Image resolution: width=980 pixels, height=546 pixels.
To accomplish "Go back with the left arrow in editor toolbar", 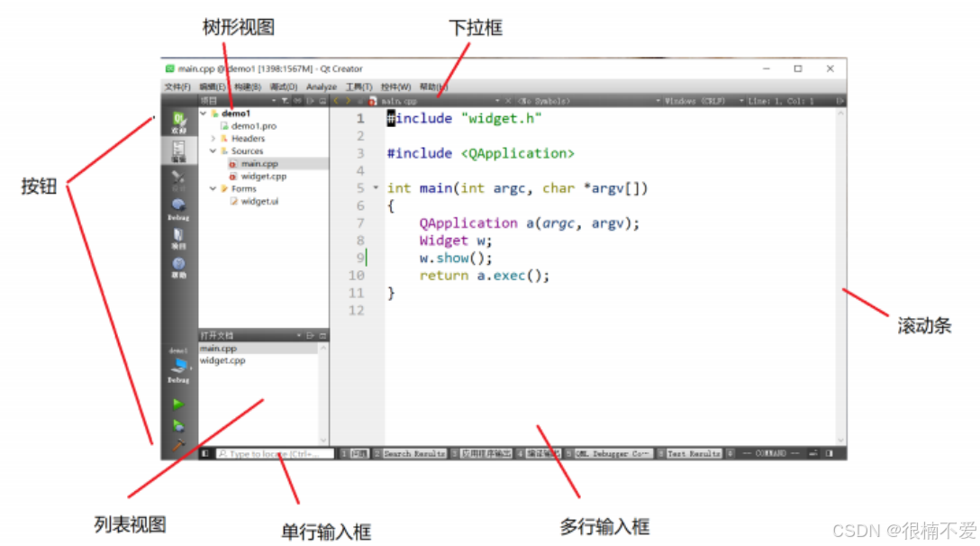I will pyautogui.click(x=336, y=101).
